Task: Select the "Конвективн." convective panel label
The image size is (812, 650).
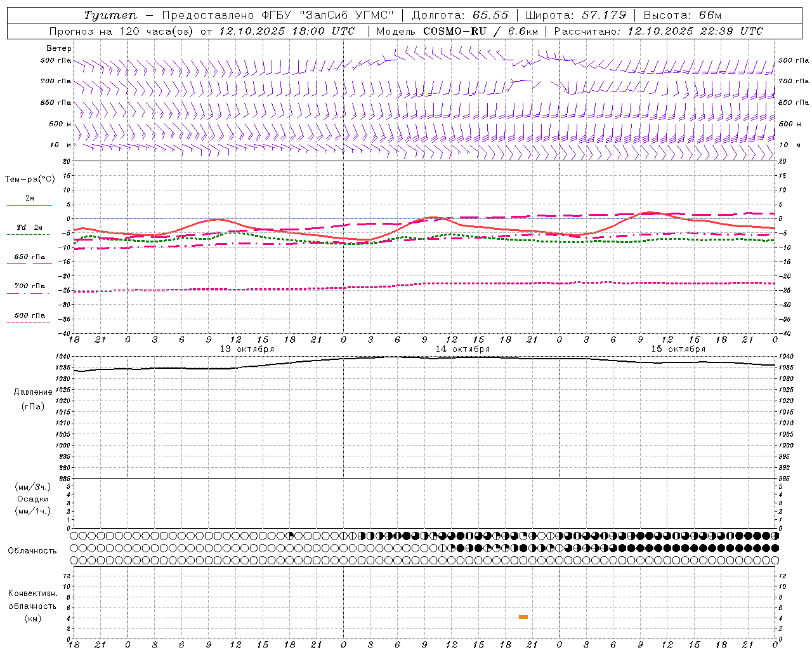Action: tap(33, 594)
